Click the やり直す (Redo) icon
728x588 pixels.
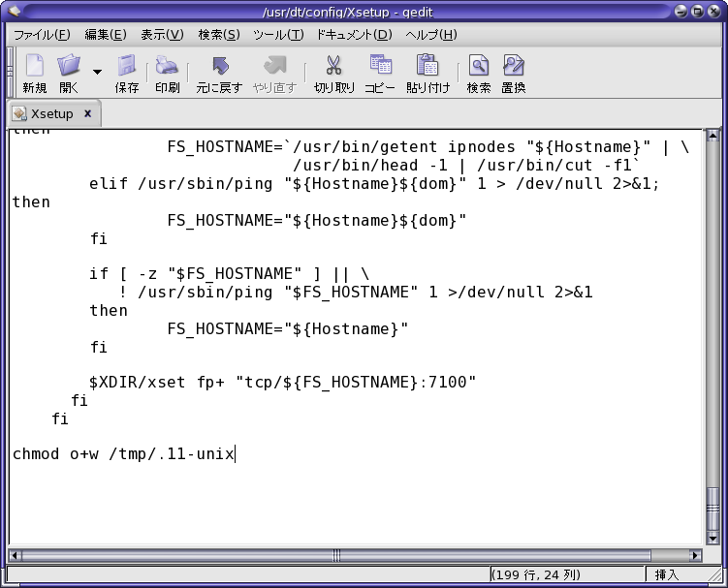tap(275, 66)
